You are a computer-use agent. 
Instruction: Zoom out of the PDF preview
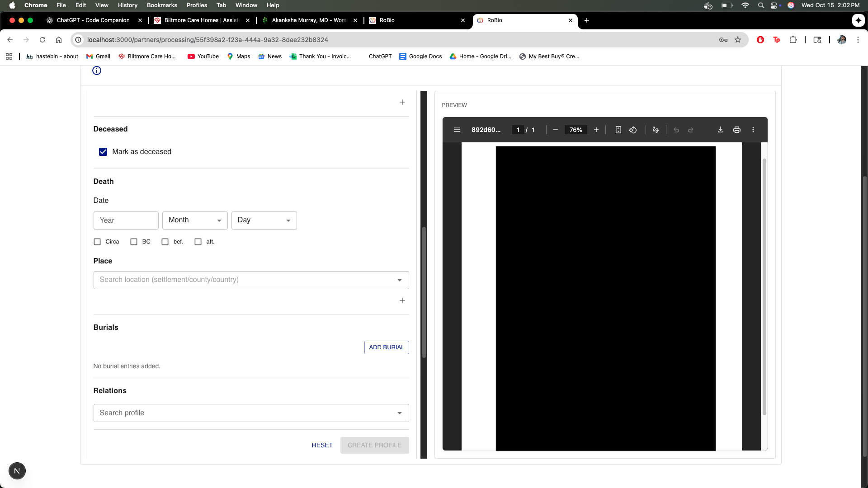tap(556, 130)
